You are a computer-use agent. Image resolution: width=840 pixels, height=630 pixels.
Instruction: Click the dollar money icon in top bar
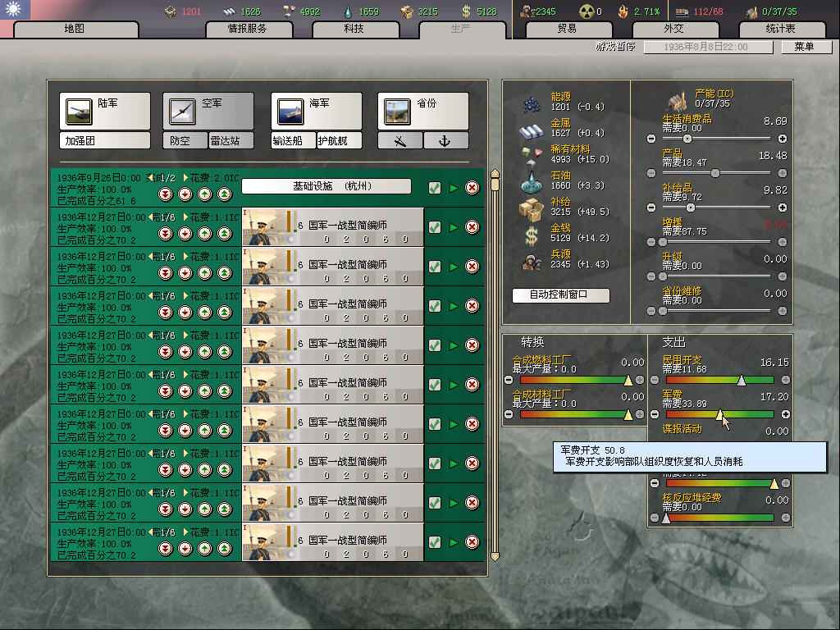[466, 11]
